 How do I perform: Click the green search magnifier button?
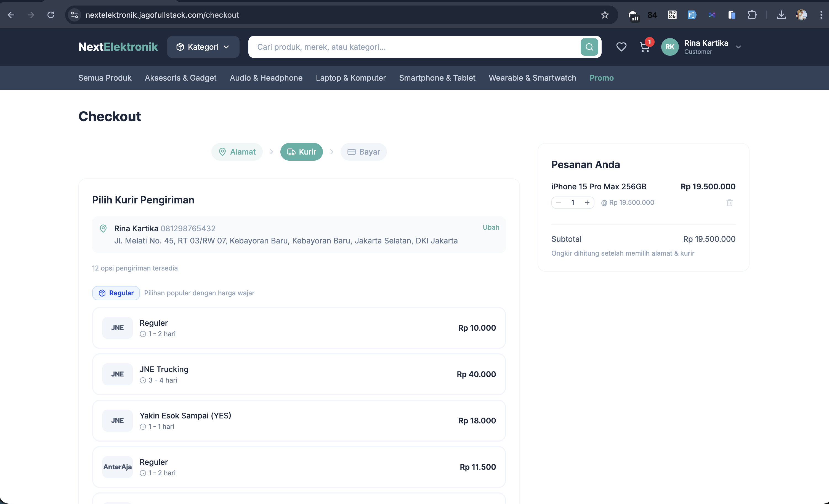click(589, 47)
